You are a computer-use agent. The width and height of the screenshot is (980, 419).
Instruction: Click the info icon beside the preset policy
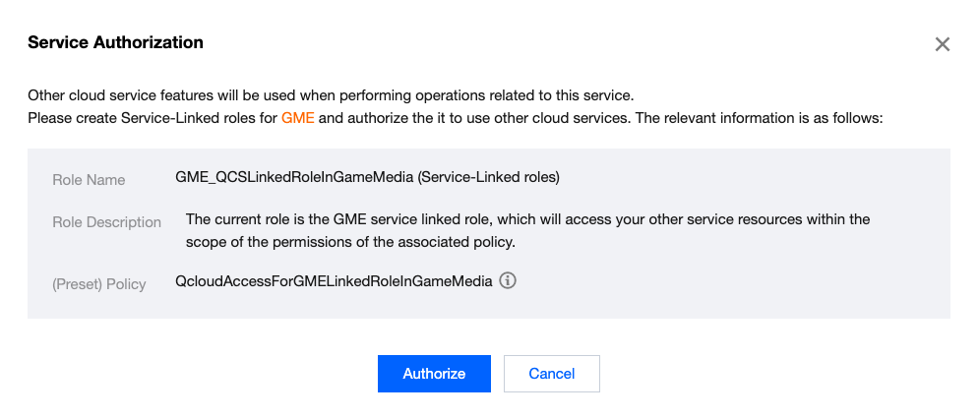pos(508,281)
